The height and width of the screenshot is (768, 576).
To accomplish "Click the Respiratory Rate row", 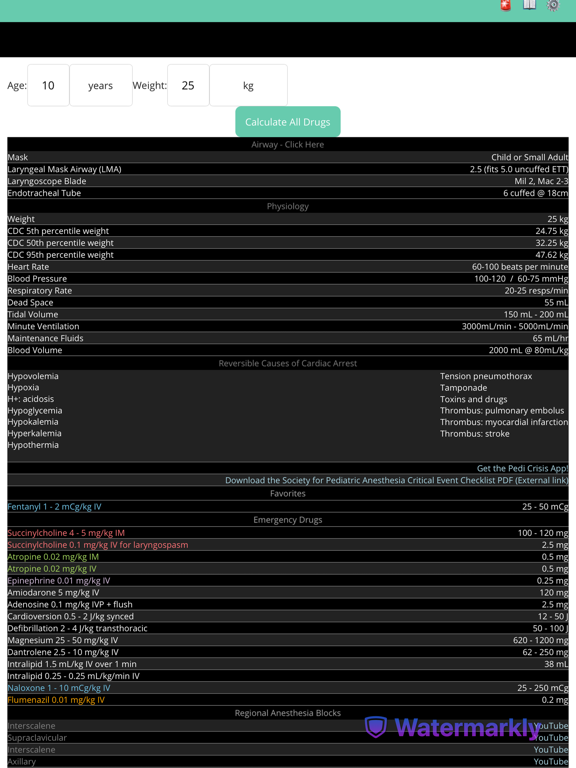I will coord(288,290).
